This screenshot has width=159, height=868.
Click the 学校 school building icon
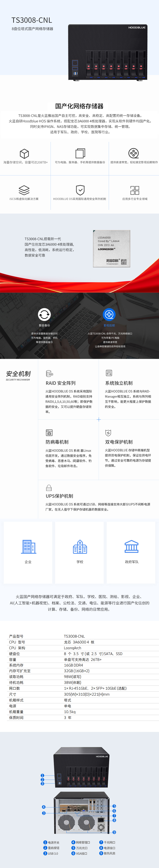pyautogui.click(x=80, y=547)
